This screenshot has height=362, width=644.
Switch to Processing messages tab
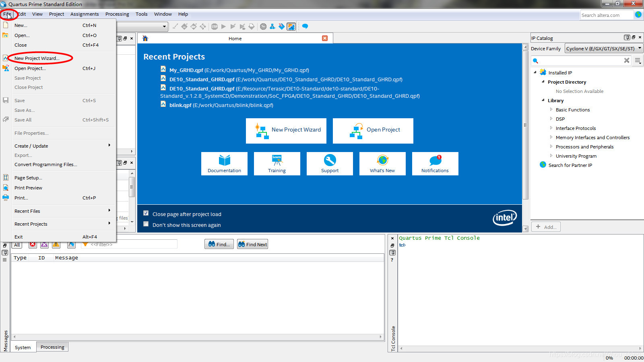pyautogui.click(x=52, y=347)
